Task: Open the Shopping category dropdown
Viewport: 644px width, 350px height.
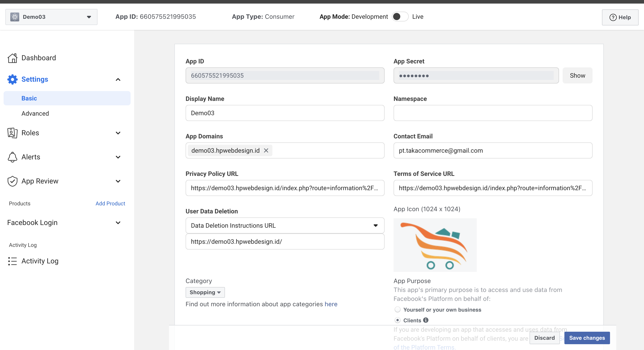Action: tap(205, 292)
